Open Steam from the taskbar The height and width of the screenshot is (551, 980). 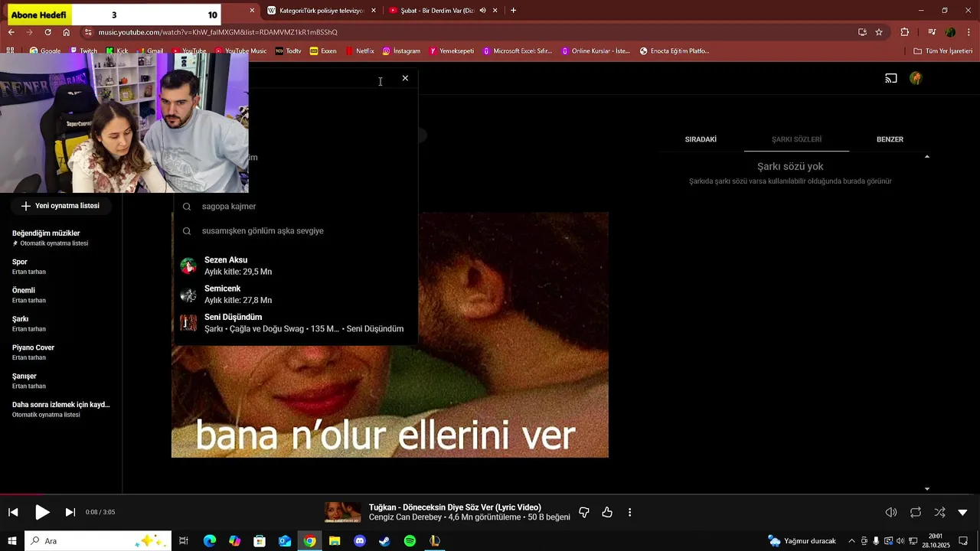coord(384,541)
